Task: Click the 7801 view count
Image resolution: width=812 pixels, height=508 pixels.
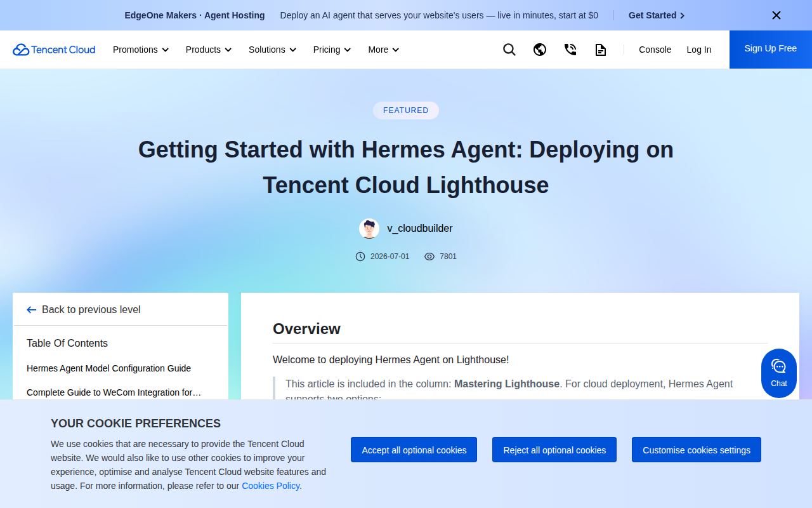Action: click(448, 257)
